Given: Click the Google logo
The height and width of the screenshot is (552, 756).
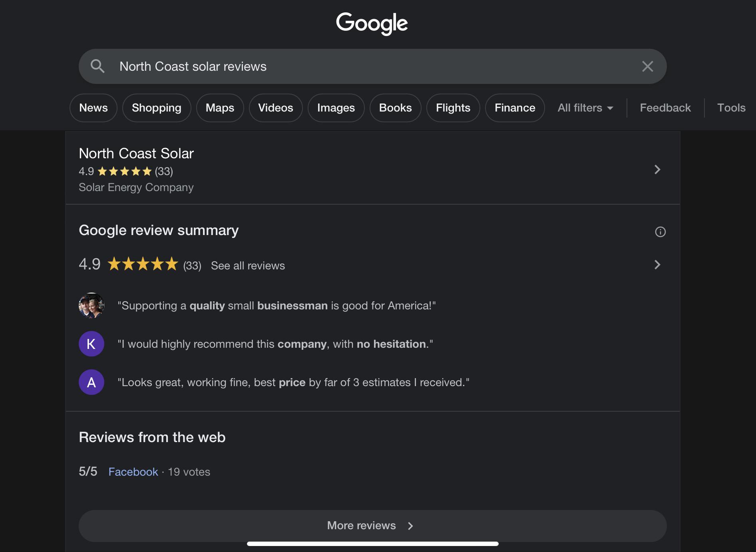Looking at the screenshot, I should coord(372,23).
